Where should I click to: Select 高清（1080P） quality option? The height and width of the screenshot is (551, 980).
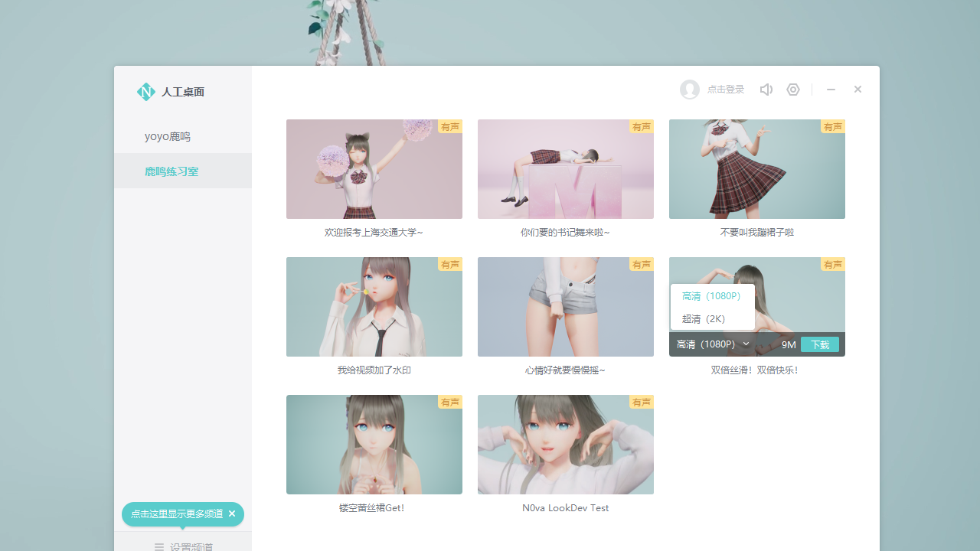(711, 296)
